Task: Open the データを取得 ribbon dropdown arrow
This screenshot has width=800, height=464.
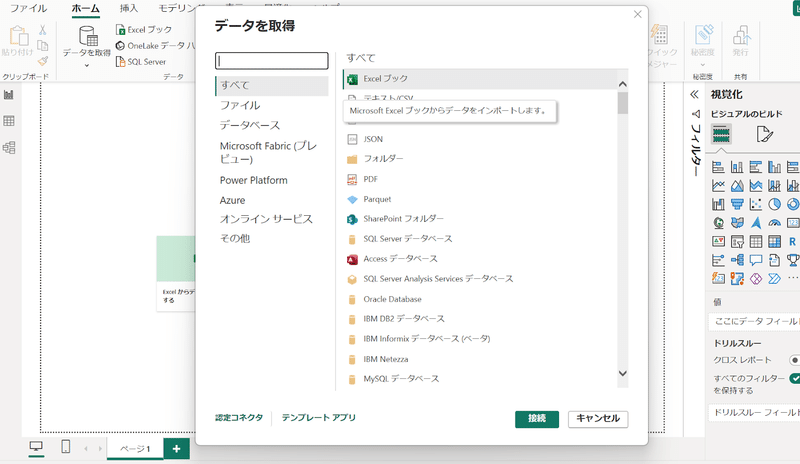Action: pyautogui.click(x=87, y=65)
